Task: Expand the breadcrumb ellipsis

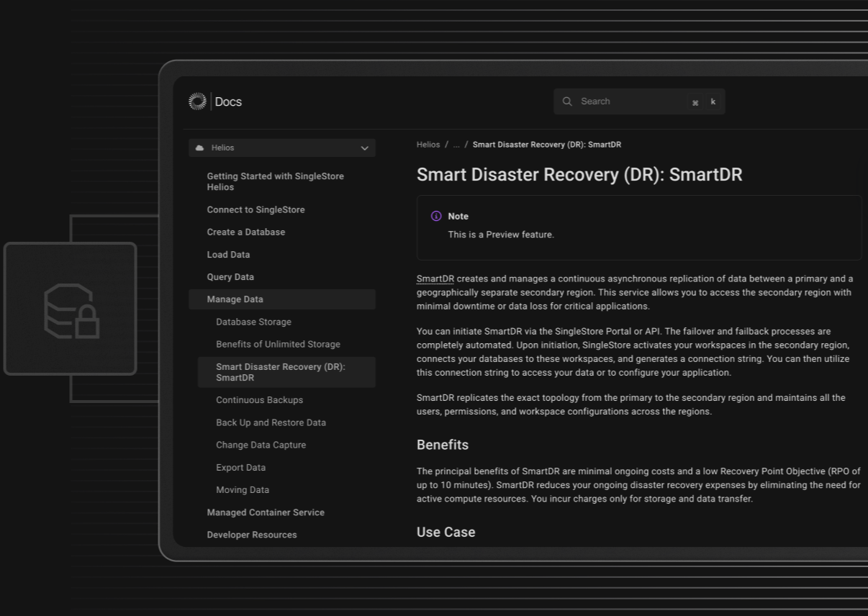Action: point(456,145)
